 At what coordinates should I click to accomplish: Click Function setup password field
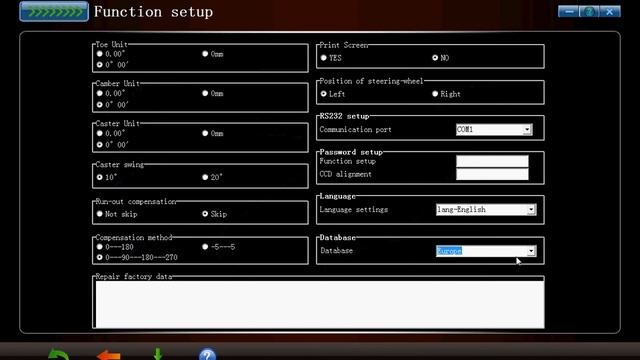pyautogui.click(x=492, y=161)
